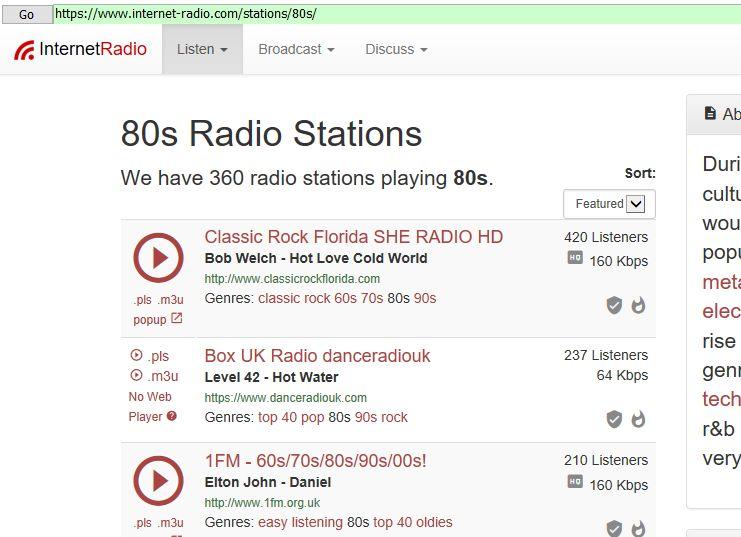
Task: Play the 1FM 60s/70s/80s/90s/00s station
Action: coord(158,481)
